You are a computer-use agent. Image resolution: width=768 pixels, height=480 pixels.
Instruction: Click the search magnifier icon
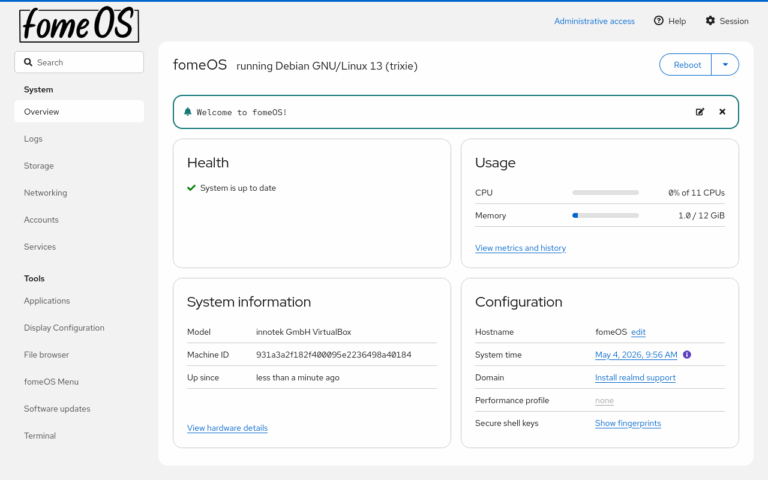28,62
